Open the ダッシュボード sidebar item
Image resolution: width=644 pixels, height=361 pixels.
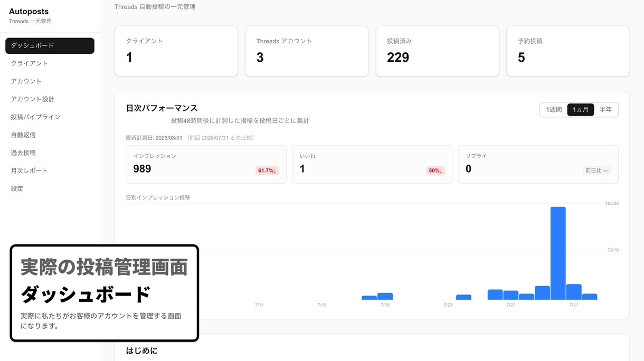50,45
